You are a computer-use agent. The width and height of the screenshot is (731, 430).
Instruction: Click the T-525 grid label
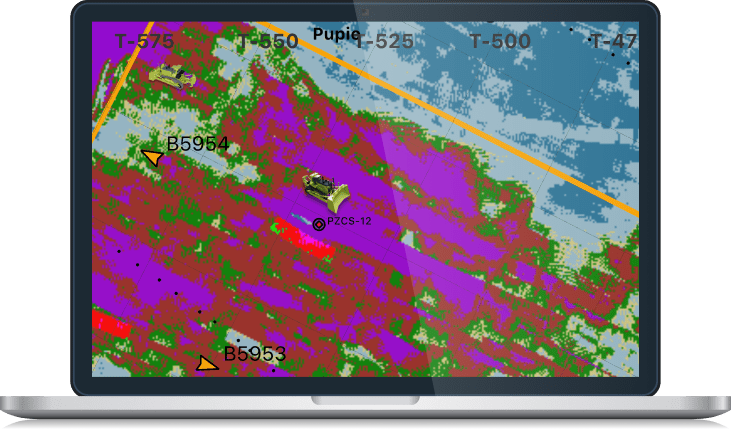coord(384,42)
